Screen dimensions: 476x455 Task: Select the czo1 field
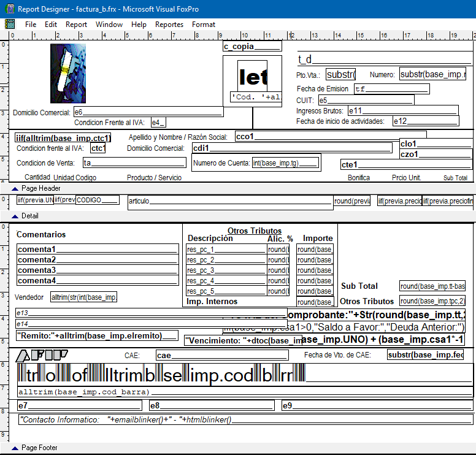click(x=436, y=154)
